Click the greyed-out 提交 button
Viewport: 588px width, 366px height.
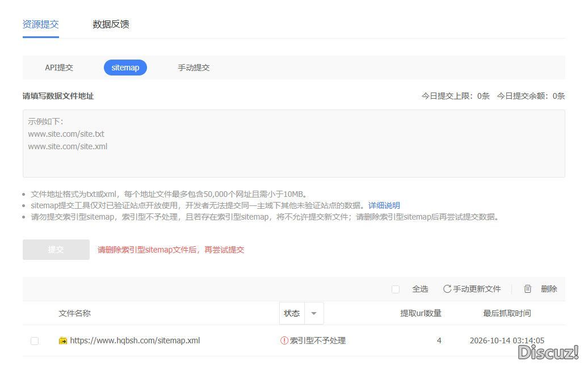tap(56, 249)
